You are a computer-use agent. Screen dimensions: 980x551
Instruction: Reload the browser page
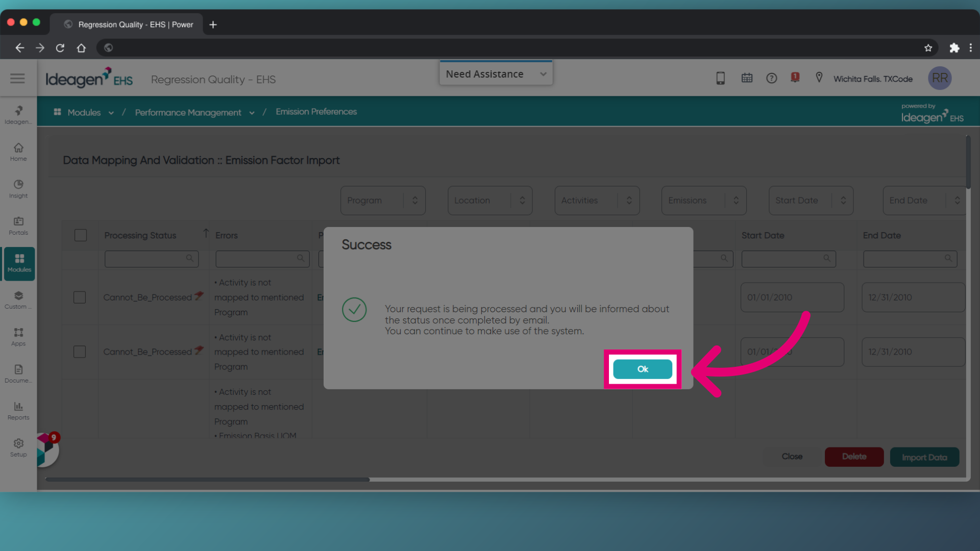60,47
